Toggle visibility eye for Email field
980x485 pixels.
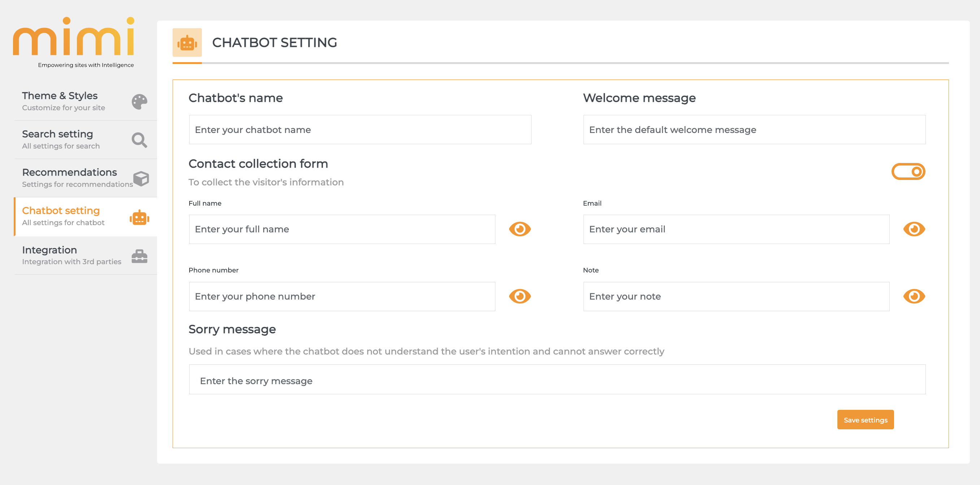tap(914, 229)
